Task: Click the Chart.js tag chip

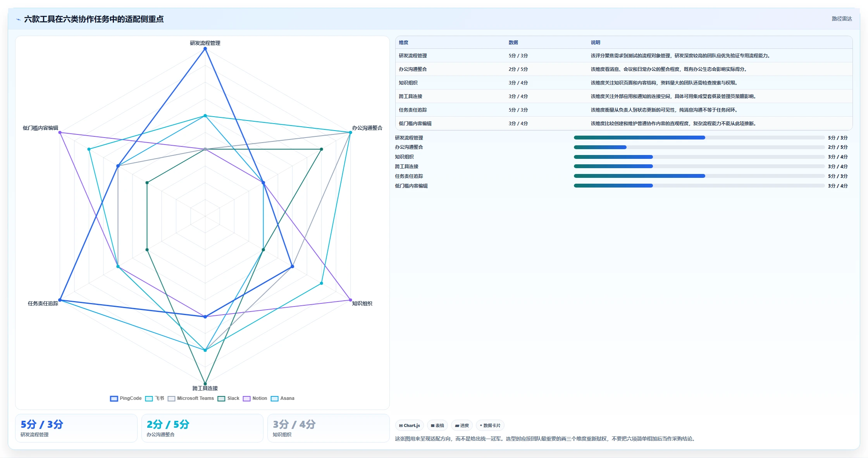Action: pos(410,425)
